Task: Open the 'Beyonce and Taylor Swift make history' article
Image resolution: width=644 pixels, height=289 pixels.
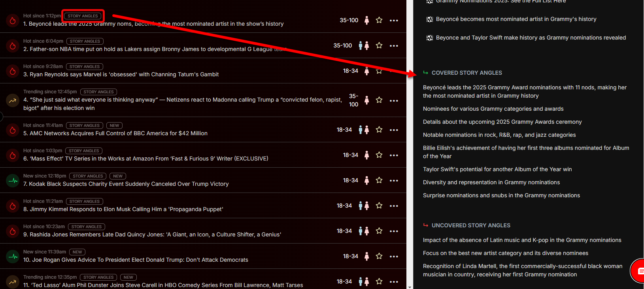Action: [x=531, y=38]
